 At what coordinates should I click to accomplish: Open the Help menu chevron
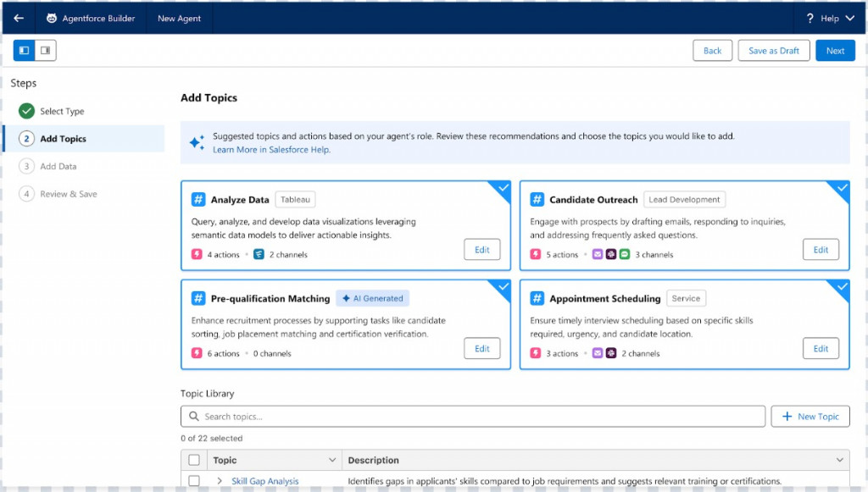pyautogui.click(x=850, y=19)
